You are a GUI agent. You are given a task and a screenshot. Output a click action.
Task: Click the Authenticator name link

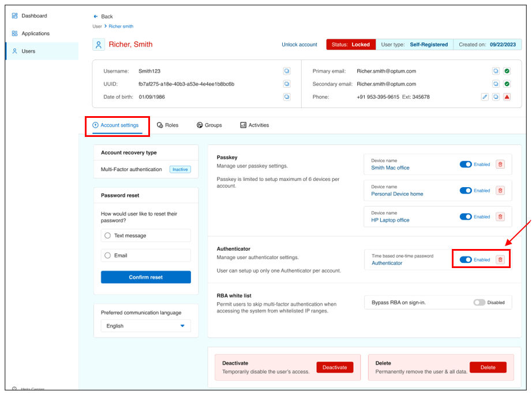387,263
